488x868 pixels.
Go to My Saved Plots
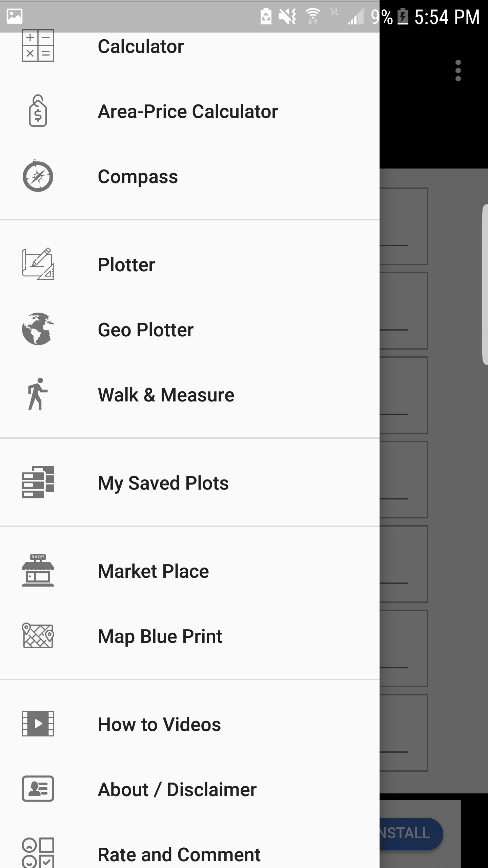click(x=163, y=483)
